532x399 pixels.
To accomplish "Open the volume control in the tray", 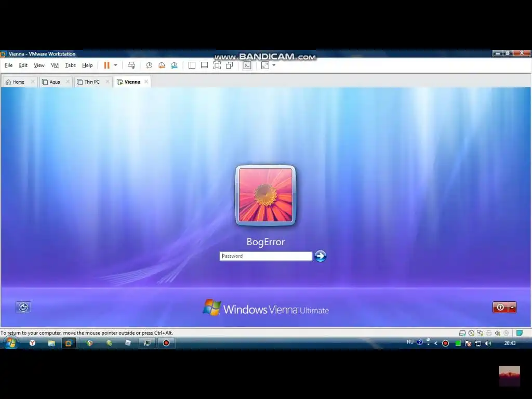I will click(x=488, y=343).
